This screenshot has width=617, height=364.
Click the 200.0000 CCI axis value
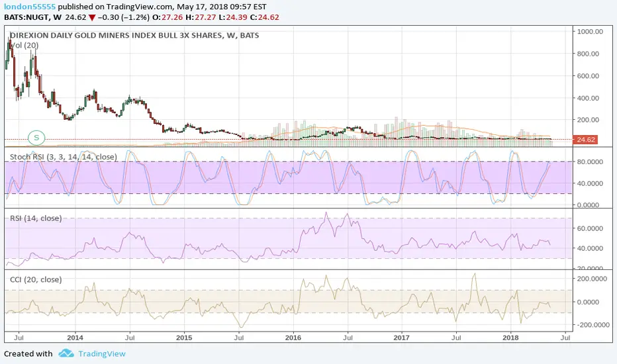click(591, 279)
